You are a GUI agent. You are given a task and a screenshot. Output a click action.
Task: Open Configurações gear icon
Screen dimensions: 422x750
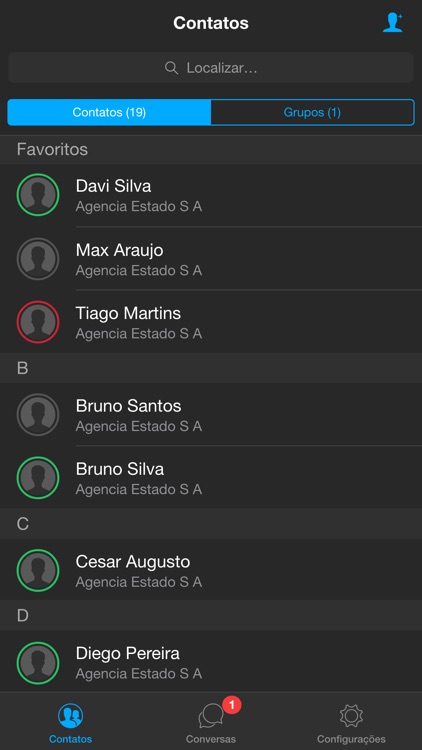(351, 716)
